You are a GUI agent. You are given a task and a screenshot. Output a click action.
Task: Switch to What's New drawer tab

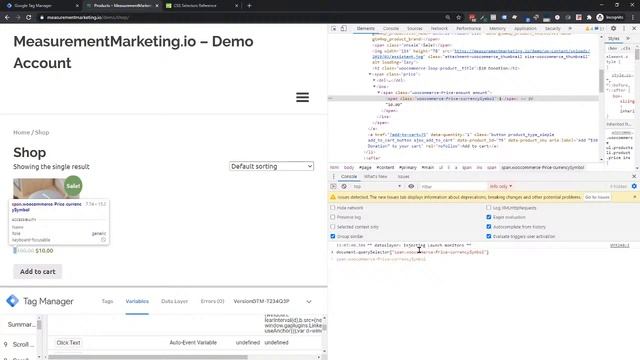376,176
